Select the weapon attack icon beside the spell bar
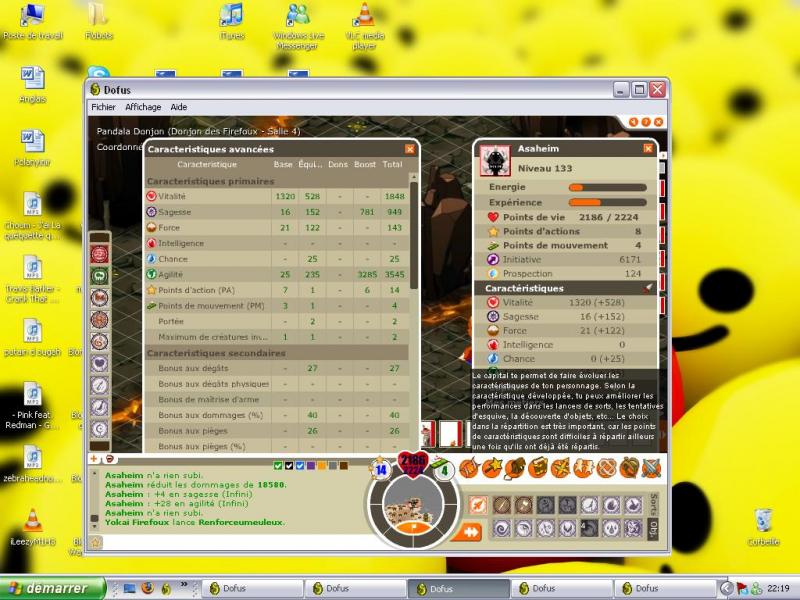 coord(478,505)
